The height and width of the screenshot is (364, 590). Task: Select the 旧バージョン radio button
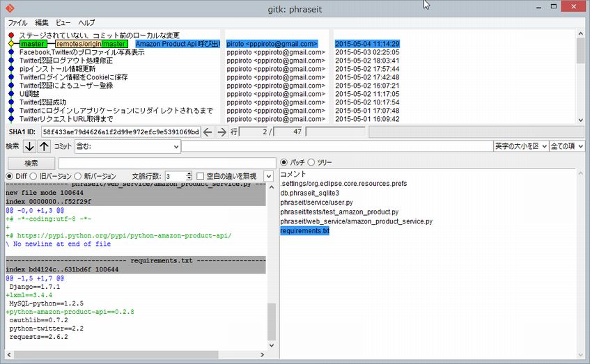[35, 176]
